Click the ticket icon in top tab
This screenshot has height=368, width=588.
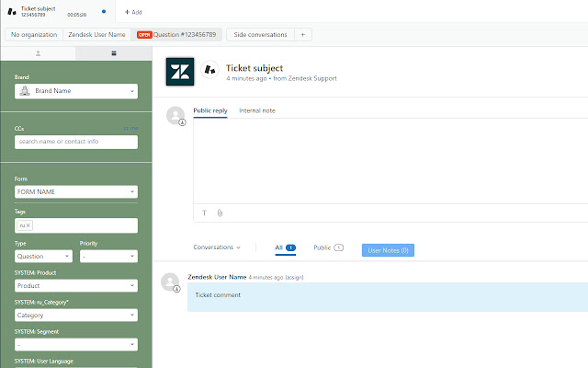click(12, 12)
